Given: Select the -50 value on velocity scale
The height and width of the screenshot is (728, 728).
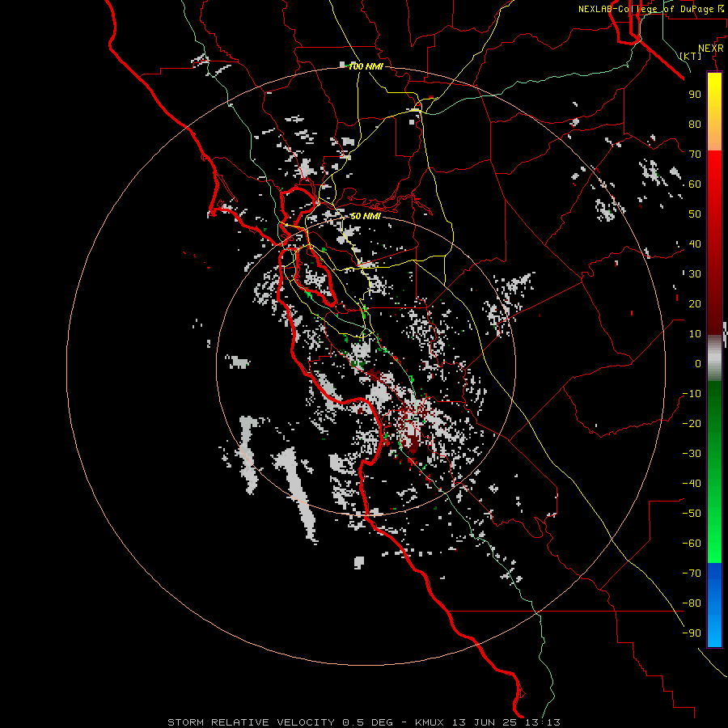Looking at the screenshot, I should click(x=692, y=514).
